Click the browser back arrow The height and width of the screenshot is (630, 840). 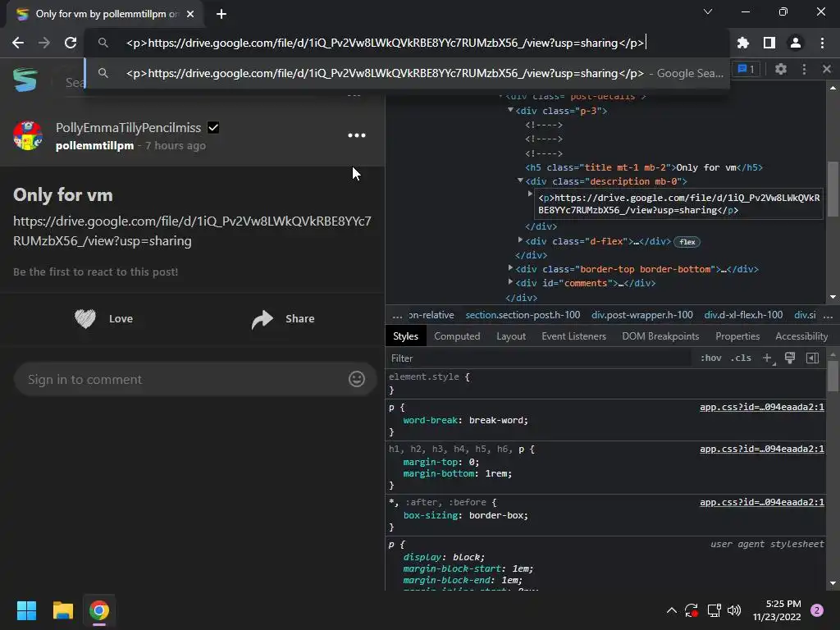click(18, 43)
